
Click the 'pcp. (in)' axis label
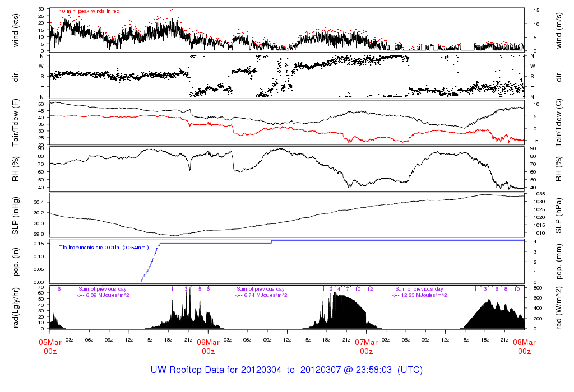(15, 262)
